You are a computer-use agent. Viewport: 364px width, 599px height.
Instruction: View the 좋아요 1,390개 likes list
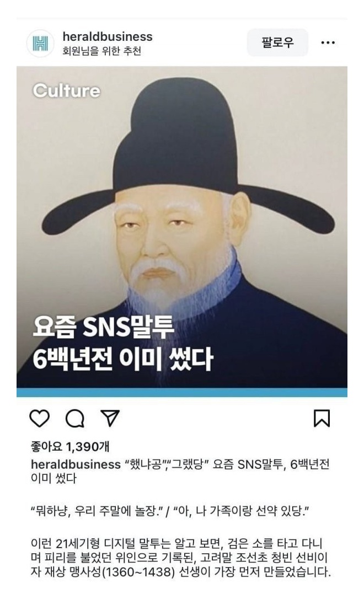click(x=70, y=446)
